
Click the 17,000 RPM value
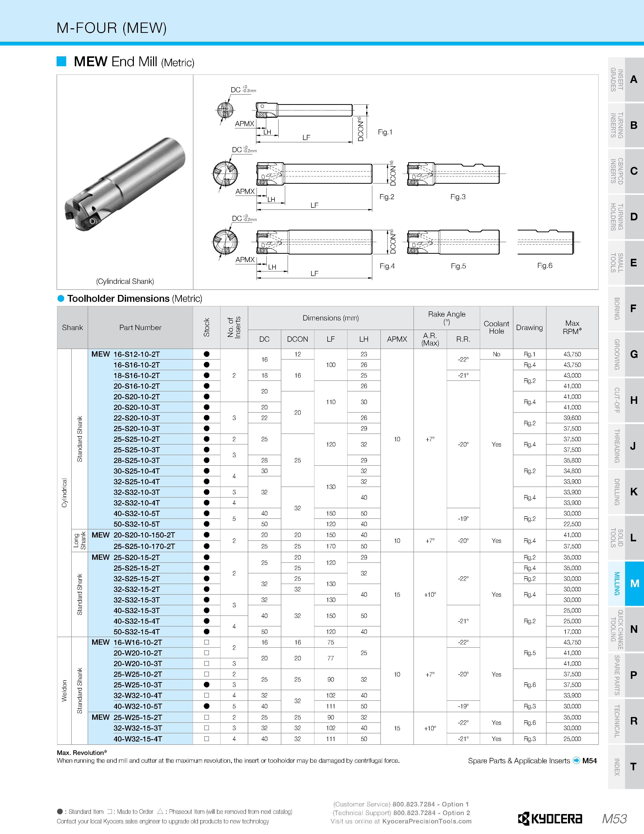572,632
